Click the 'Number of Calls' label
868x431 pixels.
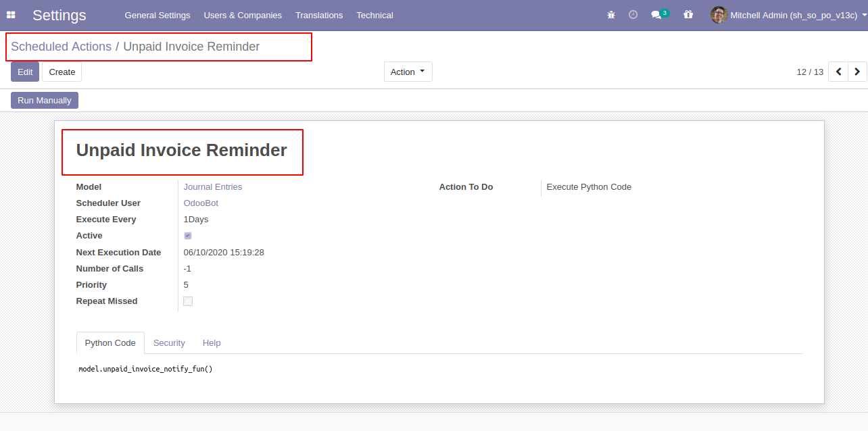click(110, 269)
